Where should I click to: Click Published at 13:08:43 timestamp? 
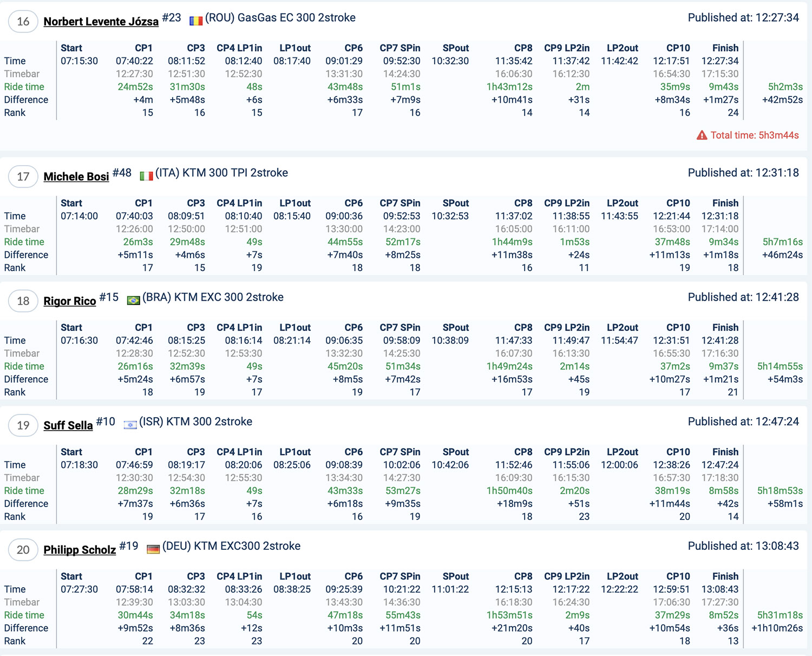tap(743, 546)
